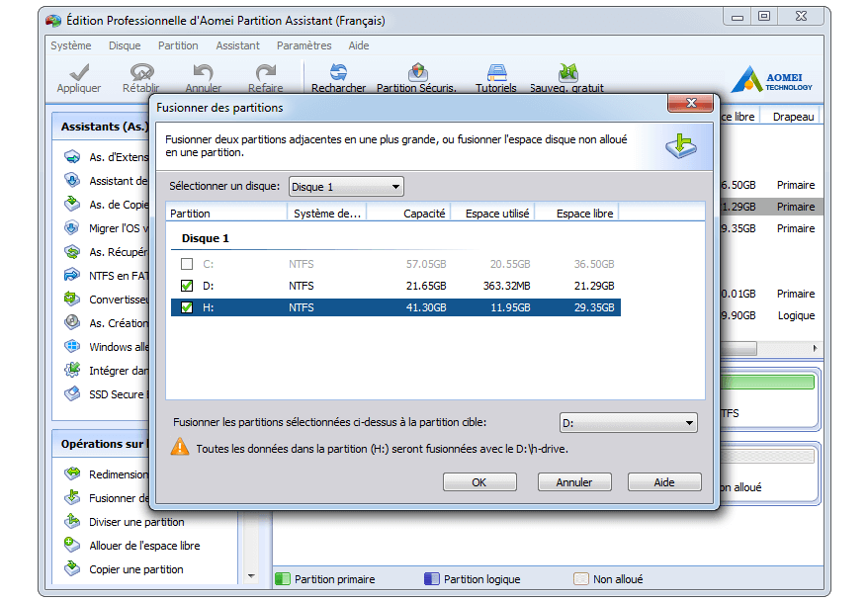Click the Rechercher toolbar icon
868x602 pixels.
(338, 72)
